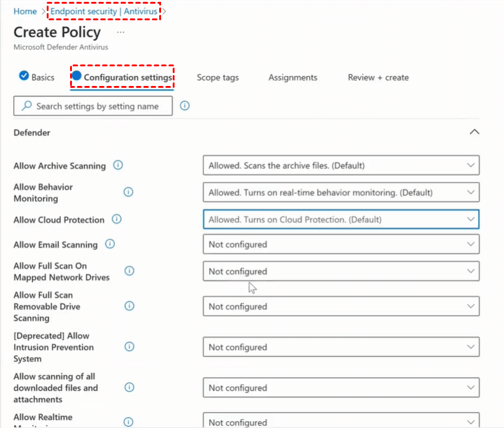Click the search settings by name field

(93, 106)
